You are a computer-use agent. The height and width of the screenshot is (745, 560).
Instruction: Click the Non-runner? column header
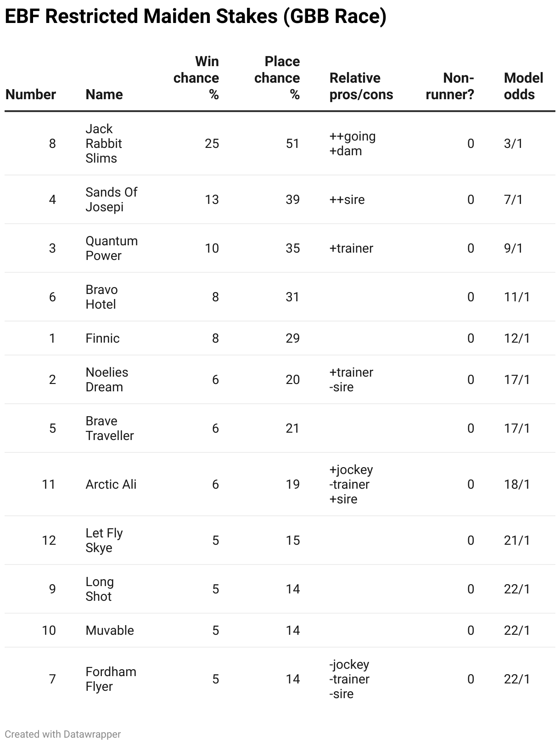[x=450, y=86]
